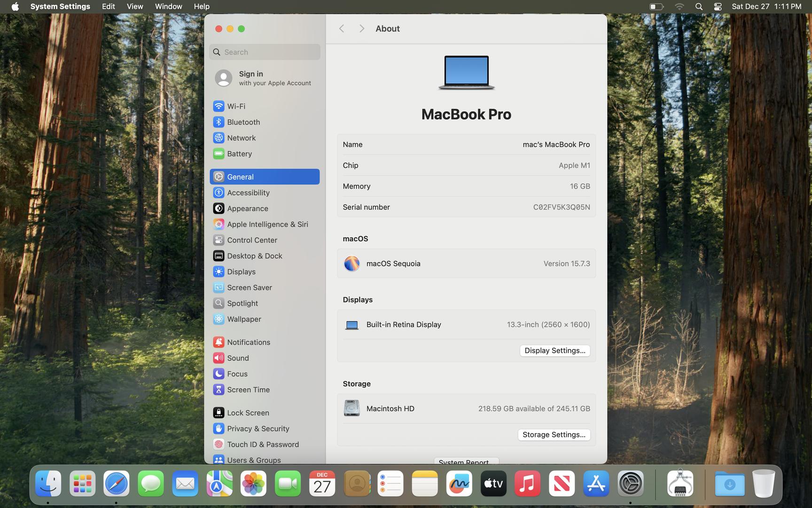The height and width of the screenshot is (508, 812).
Task: Open Wi-Fi settings in sidebar
Action: [x=236, y=106]
